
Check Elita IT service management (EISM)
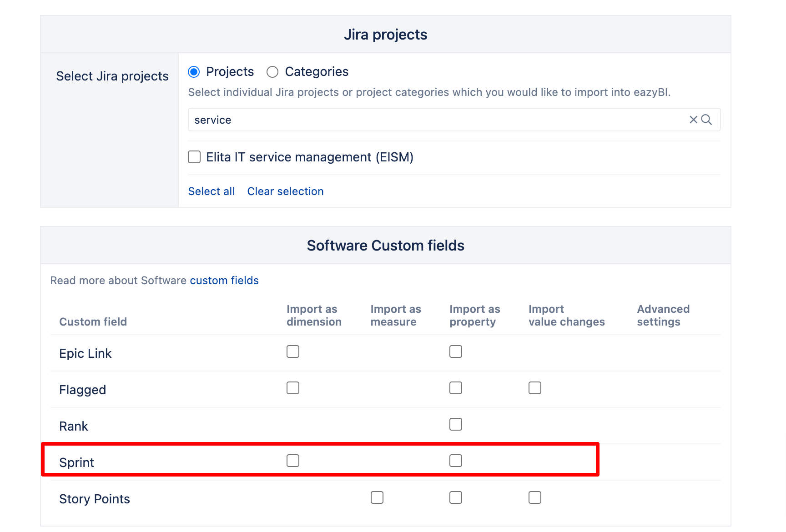point(194,156)
